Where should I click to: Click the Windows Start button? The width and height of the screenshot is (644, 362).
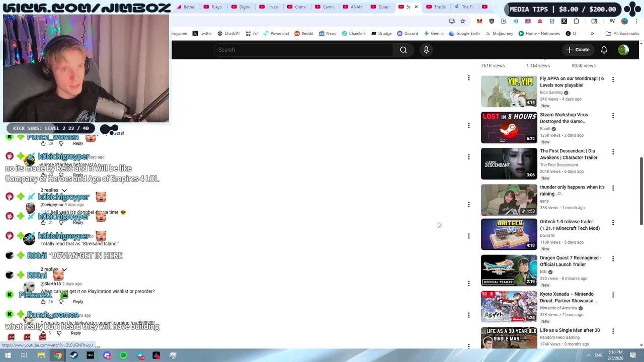pyautogui.click(x=8, y=355)
